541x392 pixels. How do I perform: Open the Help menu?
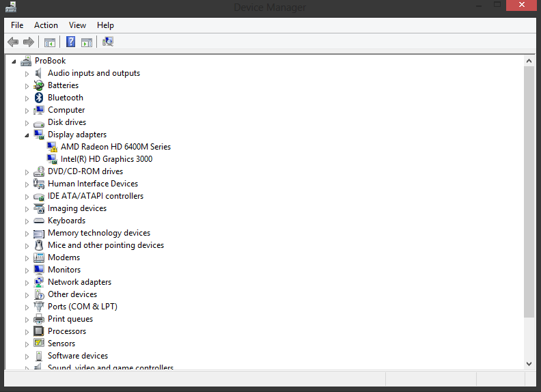click(105, 25)
